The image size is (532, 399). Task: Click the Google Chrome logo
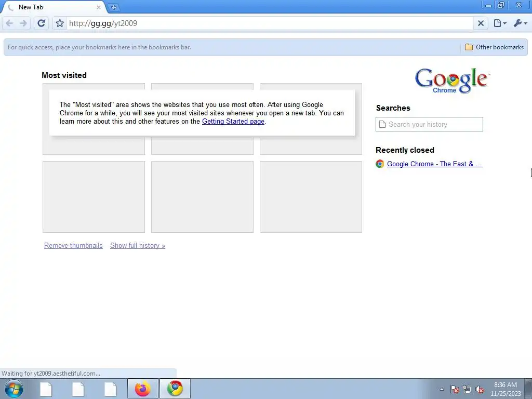(x=452, y=81)
